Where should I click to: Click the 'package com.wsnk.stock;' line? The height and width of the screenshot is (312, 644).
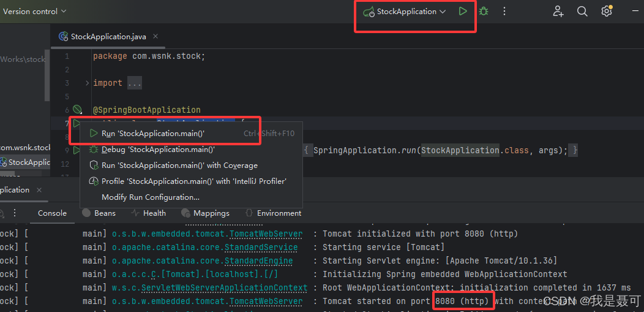[149, 56]
